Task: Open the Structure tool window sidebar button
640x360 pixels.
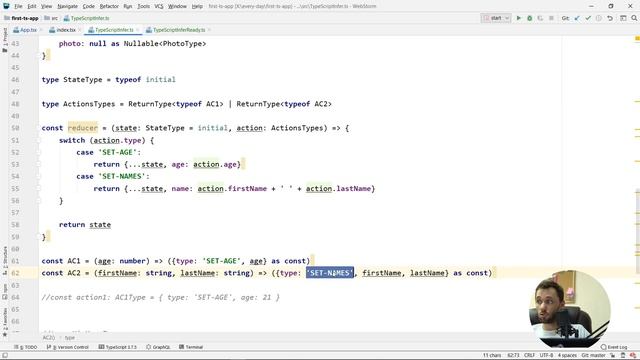Action: (5, 260)
